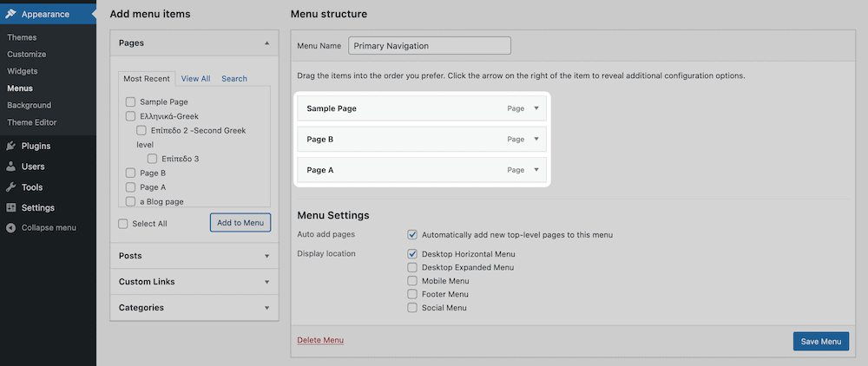This screenshot has width=868, height=366.
Task: Click the Tools wrench icon
Action: tap(10, 187)
